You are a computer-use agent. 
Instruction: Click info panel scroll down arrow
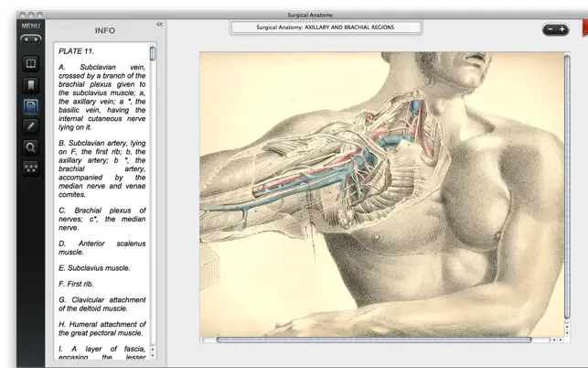coord(153,355)
